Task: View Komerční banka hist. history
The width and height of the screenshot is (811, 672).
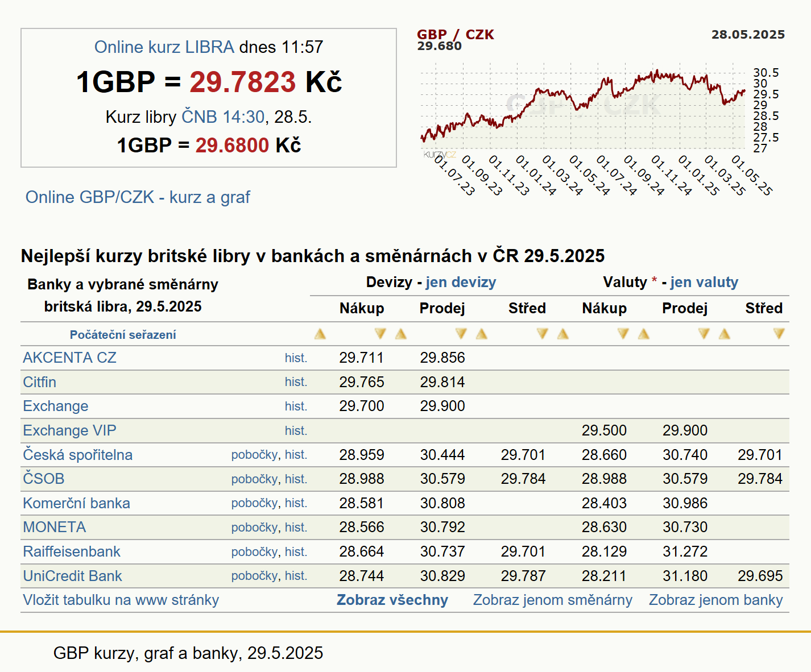Action: (296, 503)
